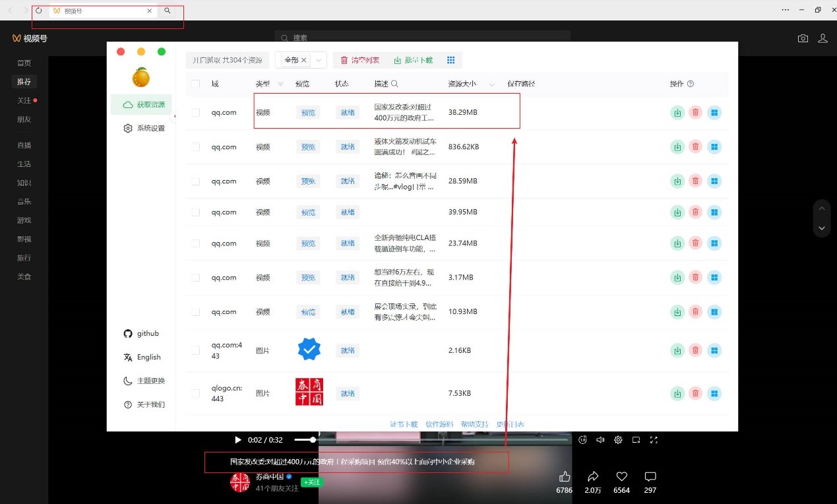Open the 类型 column filter
Viewport: 837px width, 504px height.
(x=280, y=84)
